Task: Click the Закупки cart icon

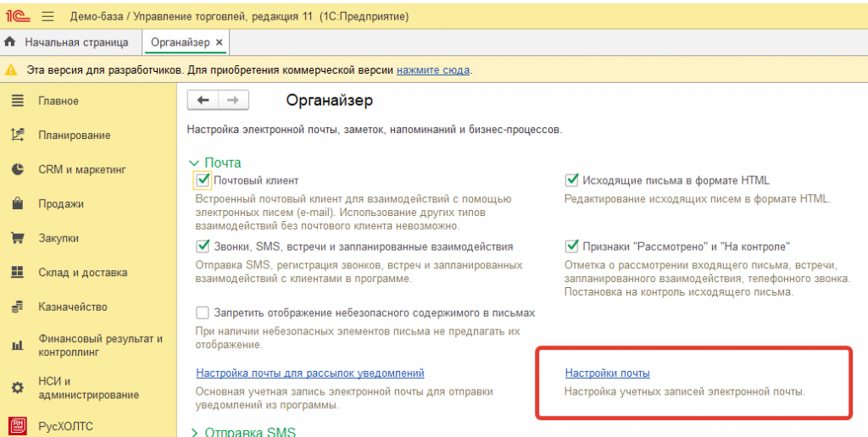Action: click(18, 238)
